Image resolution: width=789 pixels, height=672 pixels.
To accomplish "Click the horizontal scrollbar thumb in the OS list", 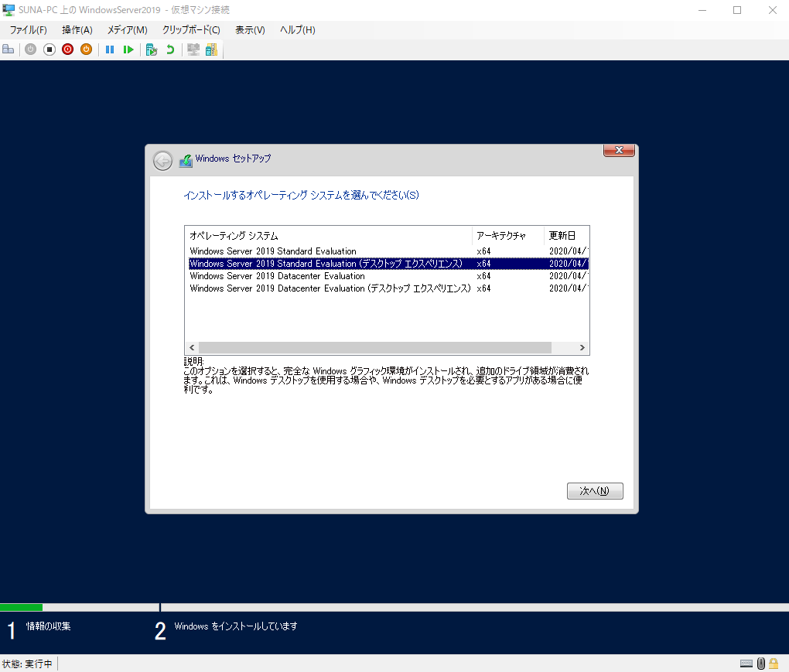I will (x=375, y=347).
